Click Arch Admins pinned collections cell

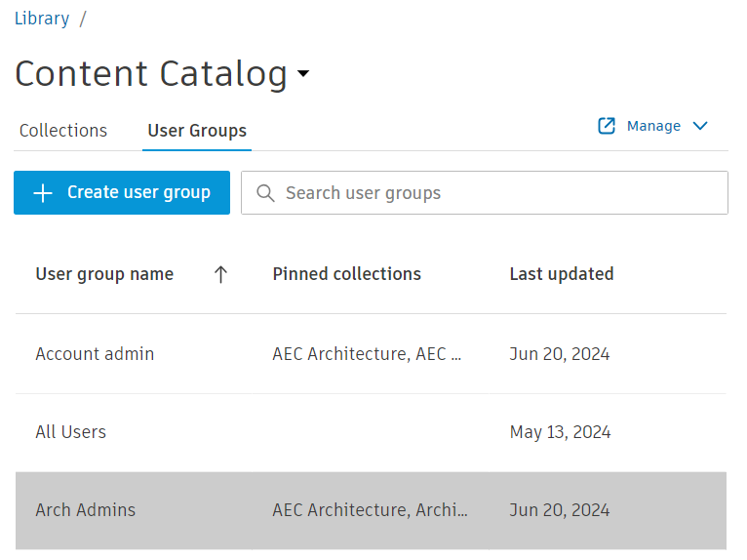[370, 510]
